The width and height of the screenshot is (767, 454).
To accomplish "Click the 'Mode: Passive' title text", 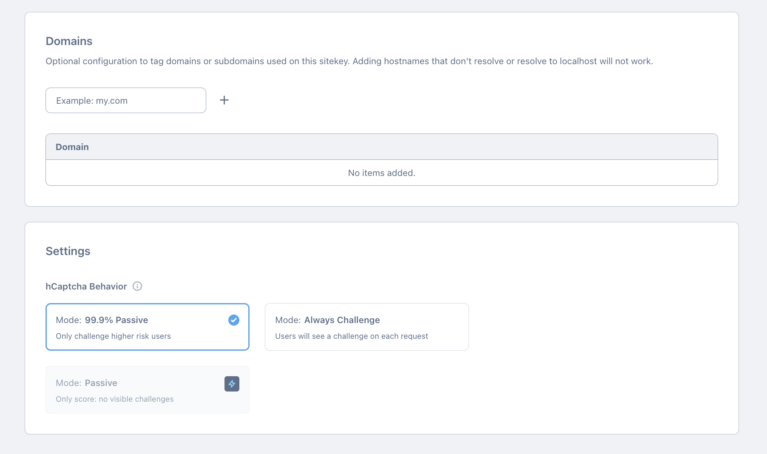I will point(86,383).
